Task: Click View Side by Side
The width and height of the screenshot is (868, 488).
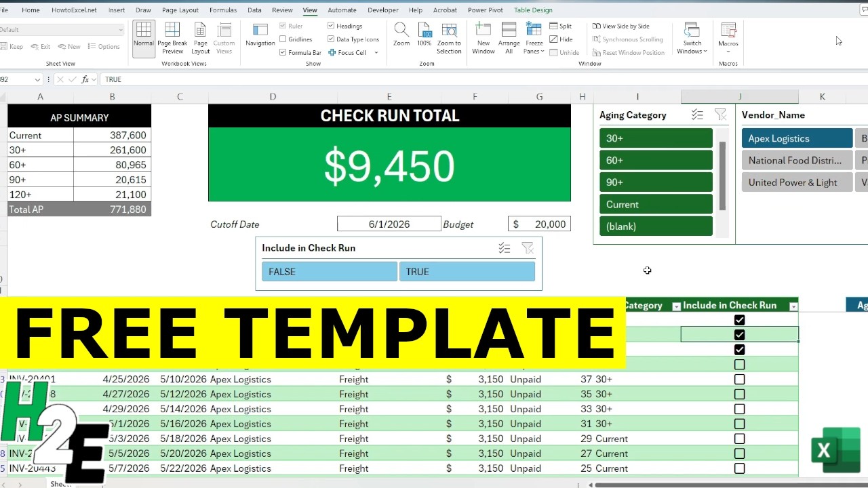Action: click(620, 26)
